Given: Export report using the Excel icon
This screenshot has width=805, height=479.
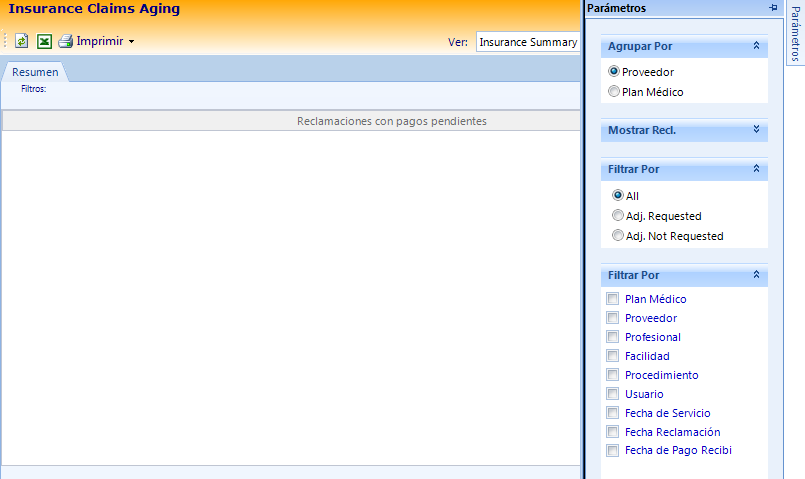Looking at the screenshot, I should 44,42.
